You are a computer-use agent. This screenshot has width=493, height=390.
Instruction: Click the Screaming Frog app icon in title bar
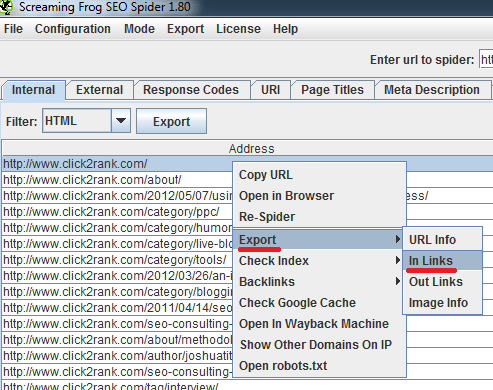point(6,7)
